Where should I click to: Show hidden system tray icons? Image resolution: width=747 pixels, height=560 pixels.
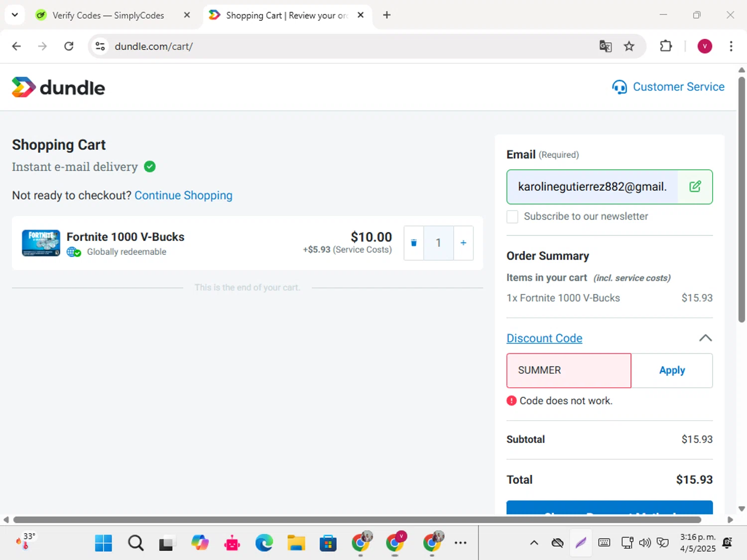534,543
